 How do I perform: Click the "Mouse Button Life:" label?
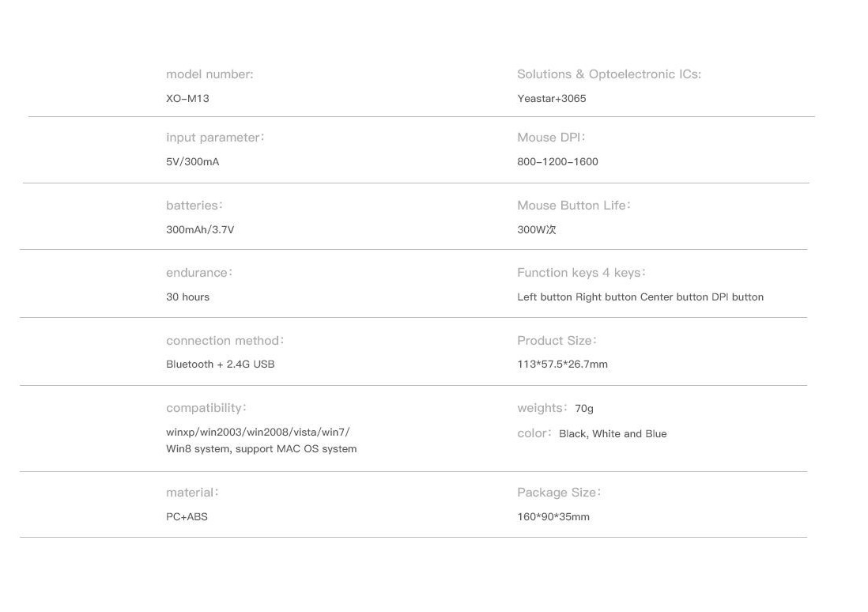tap(574, 206)
